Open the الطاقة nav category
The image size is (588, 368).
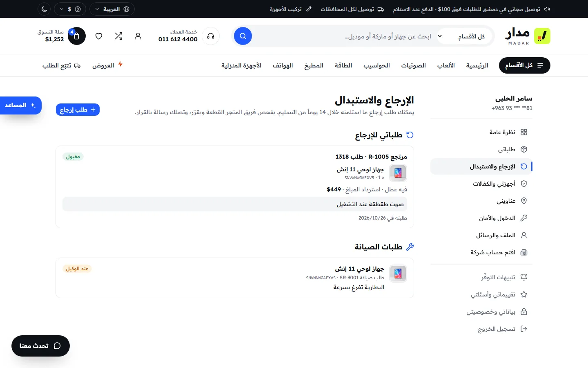pos(343,65)
